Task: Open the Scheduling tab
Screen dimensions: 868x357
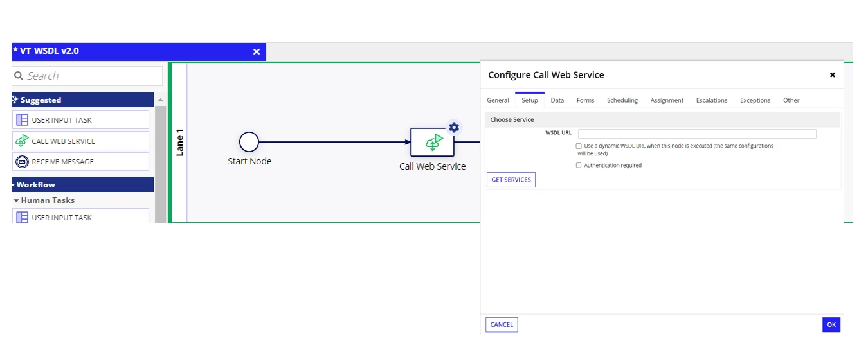Action: [622, 100]
